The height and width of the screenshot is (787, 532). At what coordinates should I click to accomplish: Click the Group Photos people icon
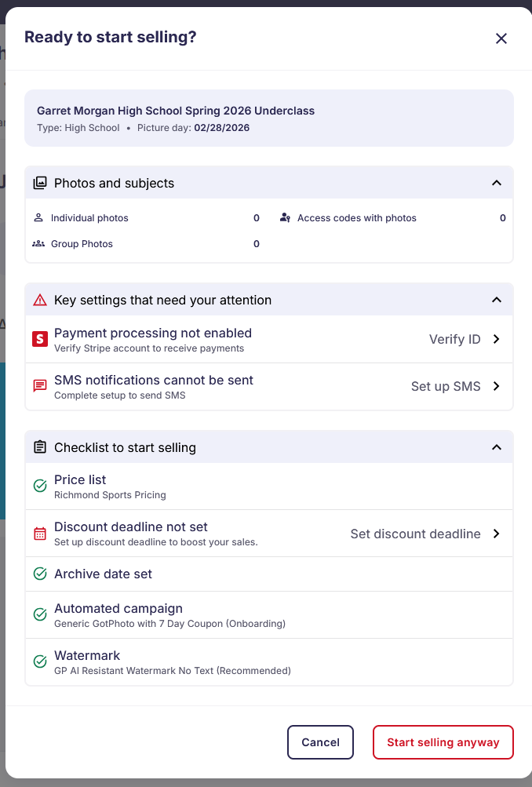click(38, 243)
